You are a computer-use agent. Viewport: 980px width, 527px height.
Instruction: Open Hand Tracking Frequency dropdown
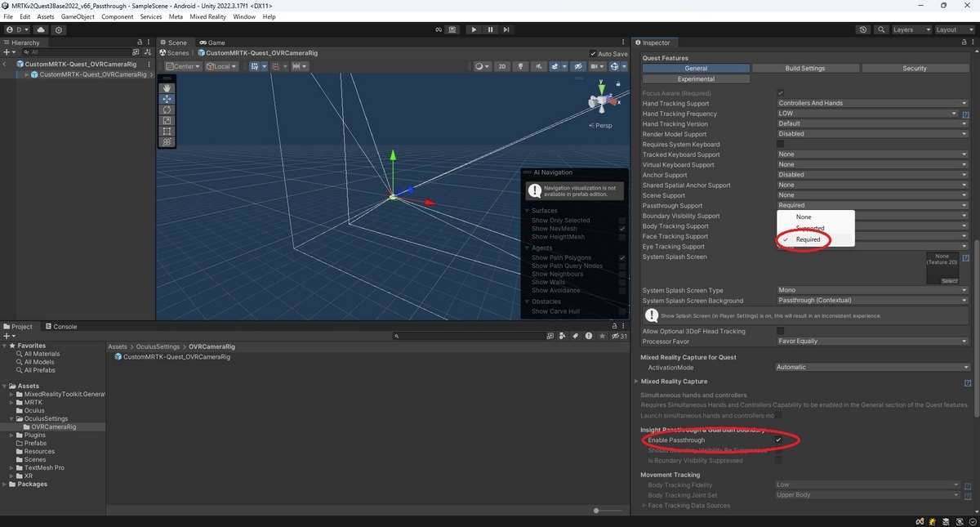[x=867, y=114]
